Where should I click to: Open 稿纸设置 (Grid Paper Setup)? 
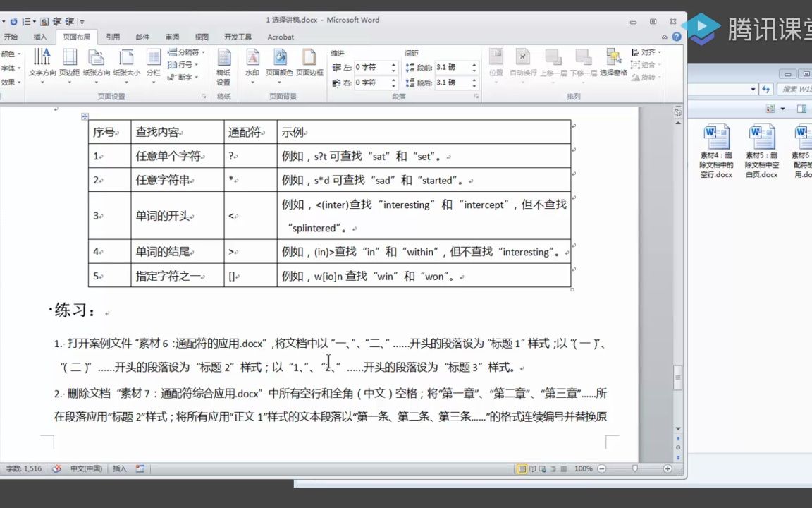click(x=223, y=67)
